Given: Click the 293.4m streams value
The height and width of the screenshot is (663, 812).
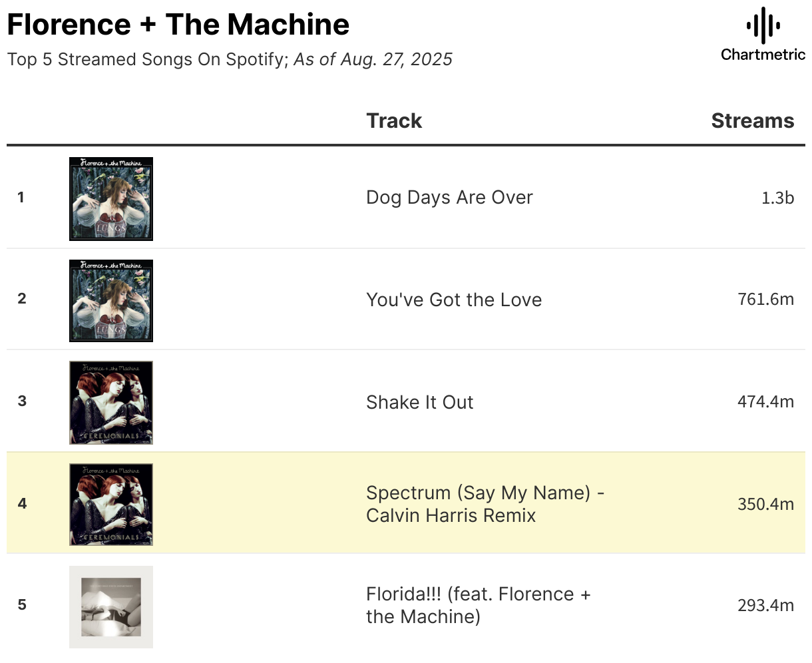Looking at the screenshot, I should pyautogui.click(x=766, y=605).
